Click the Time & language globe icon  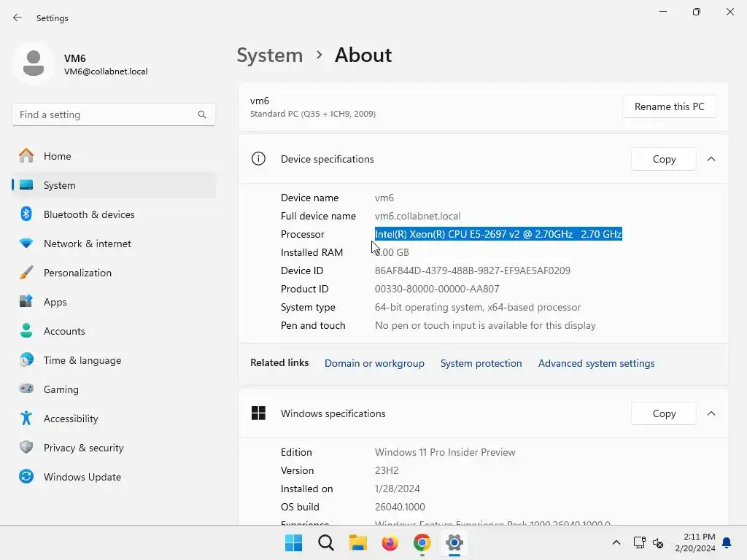pos(26,359)
